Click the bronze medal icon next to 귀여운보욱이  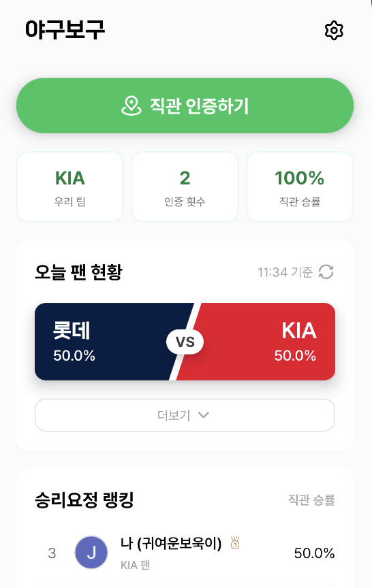[x=235, y=543]
